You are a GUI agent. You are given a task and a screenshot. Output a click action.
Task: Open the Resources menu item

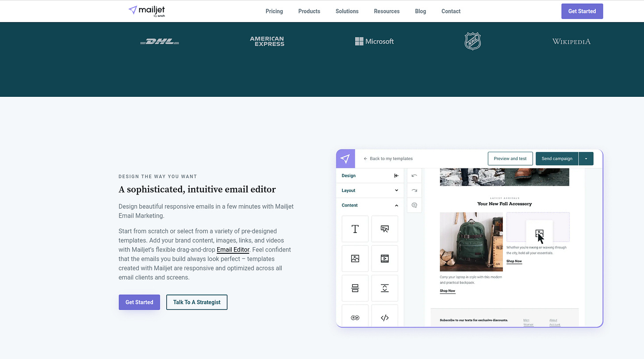(387, 11)
